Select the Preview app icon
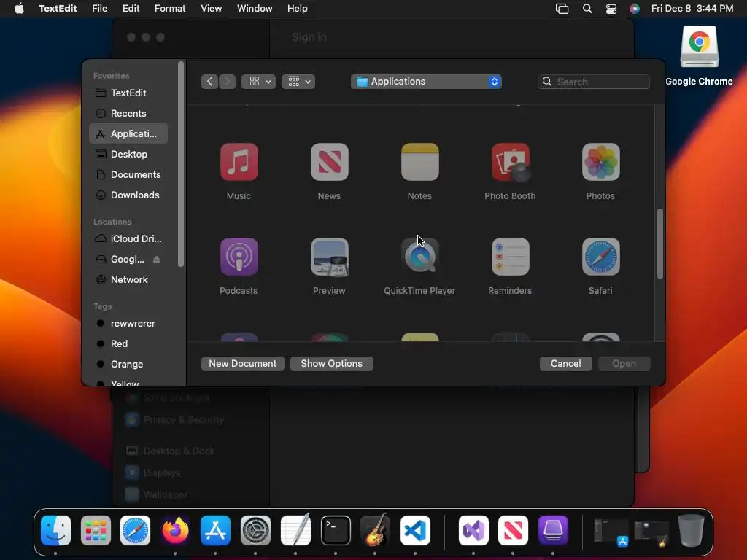Image resolution: width=747 pixels, height=560 pixels. point(329,257)
